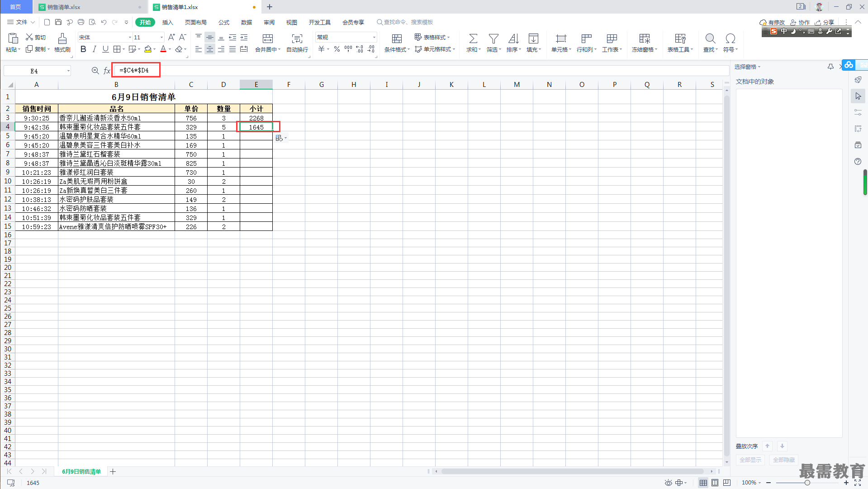Open a new document tab with plus
This screenshot has height=489, width=868.
tap(270, 7)
